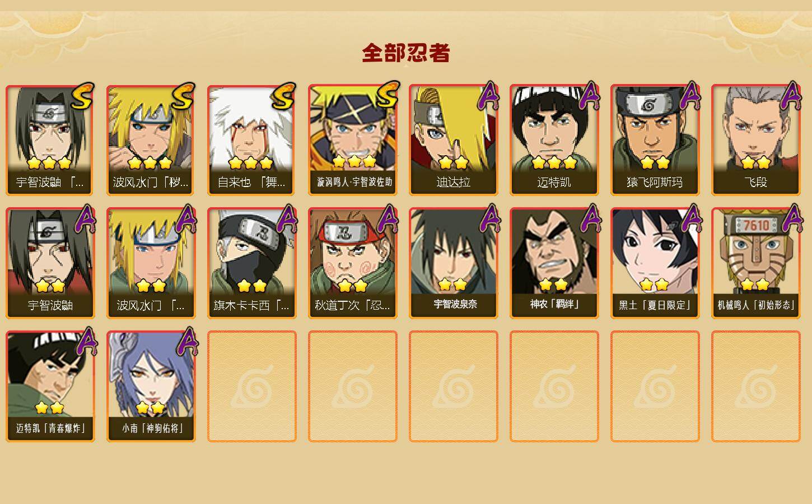The image size is (812, 504).
Task: Open the 神农「羁绊」 card
Action: [554, 263]
